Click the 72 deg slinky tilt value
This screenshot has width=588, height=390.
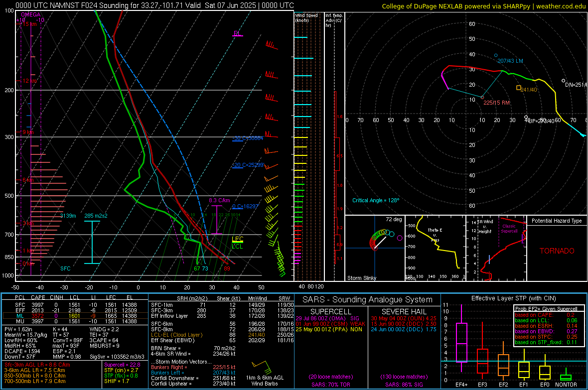coord(394,219)
